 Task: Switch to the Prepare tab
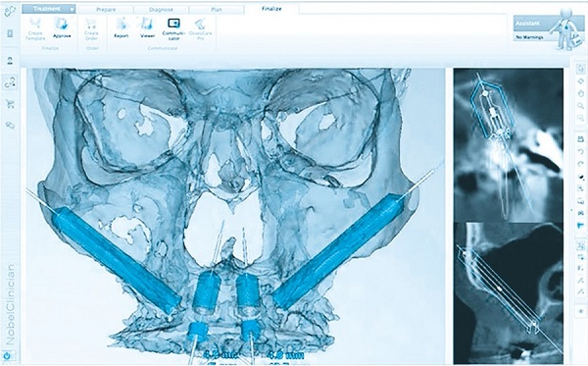pyautogui.click(x=106, y=10)
